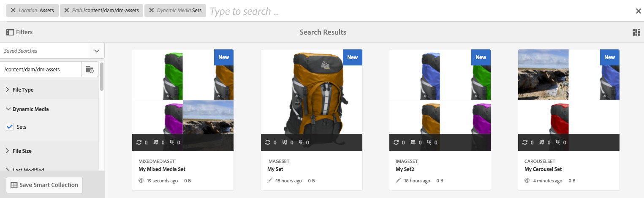
Task: Click 18 hours ago on My Set card
Action: click(x=289, y=181)
